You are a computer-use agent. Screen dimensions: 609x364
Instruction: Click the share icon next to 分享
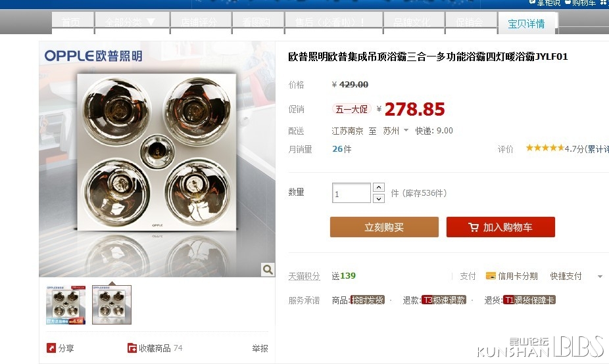[51, 348]
